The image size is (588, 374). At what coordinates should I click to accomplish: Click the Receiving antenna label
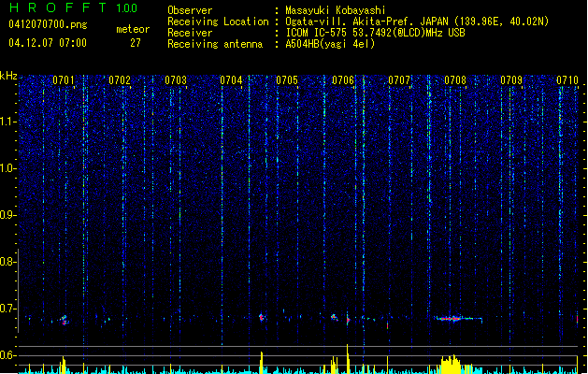pyautogui.click(x=215, y=44)
